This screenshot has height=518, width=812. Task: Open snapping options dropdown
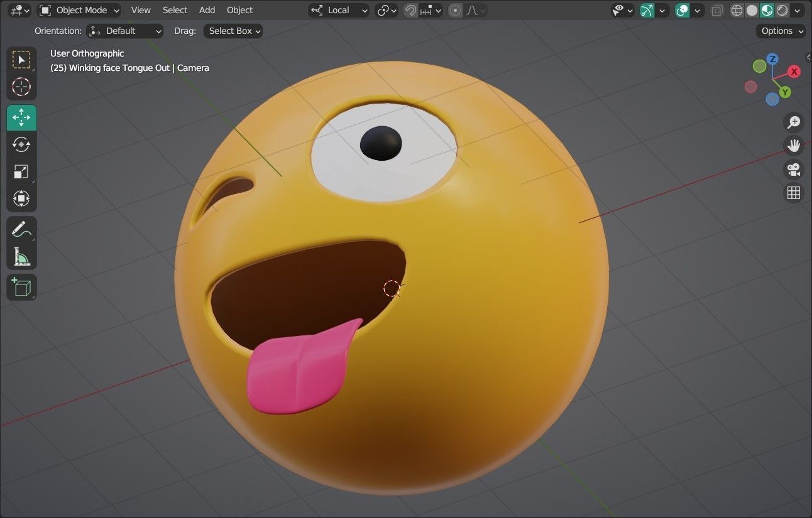point(431,10)
